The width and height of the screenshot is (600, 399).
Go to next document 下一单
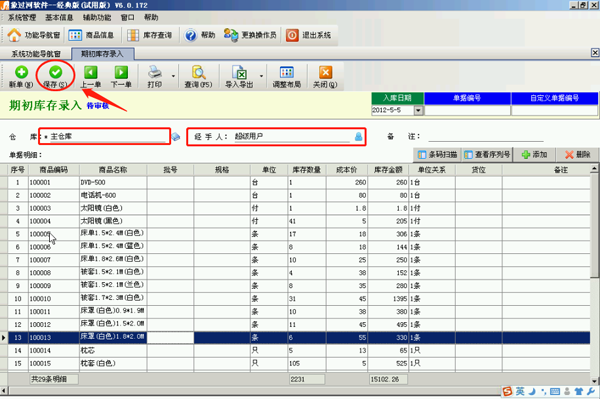click(x=121, y=72)
